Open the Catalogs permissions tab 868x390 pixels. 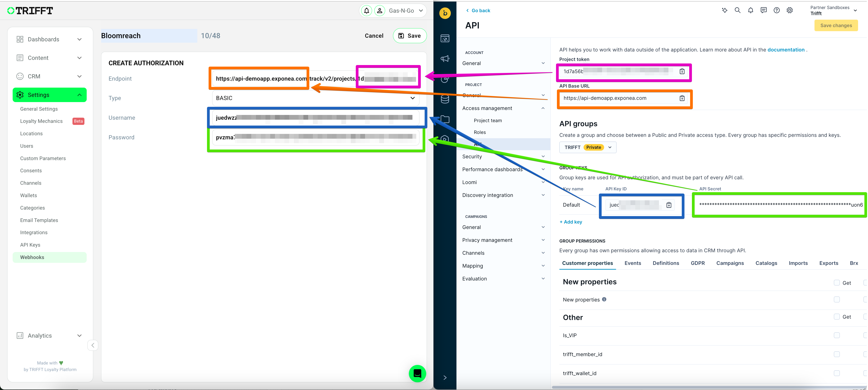click(x=766, y=263)
